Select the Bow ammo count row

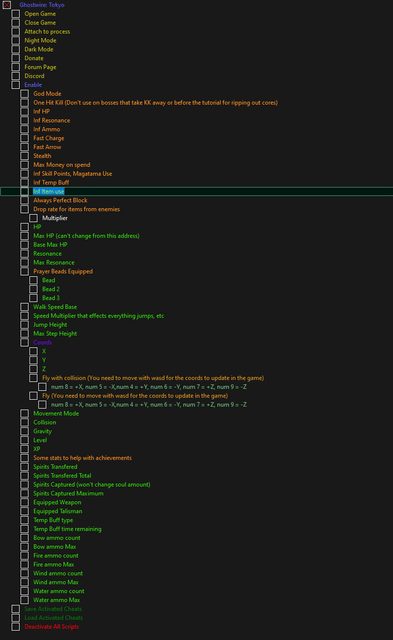point(57,538)
